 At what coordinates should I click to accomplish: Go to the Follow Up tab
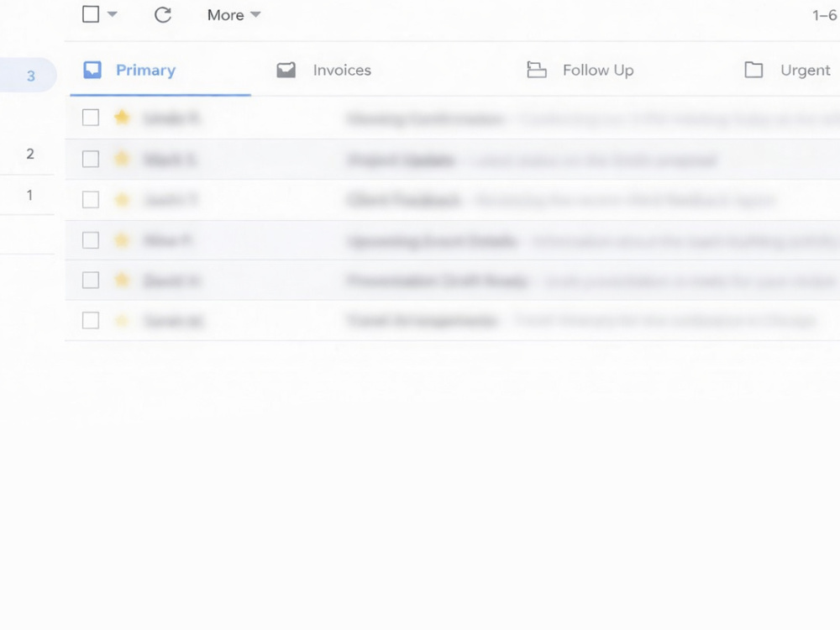[x=580, y=71]
